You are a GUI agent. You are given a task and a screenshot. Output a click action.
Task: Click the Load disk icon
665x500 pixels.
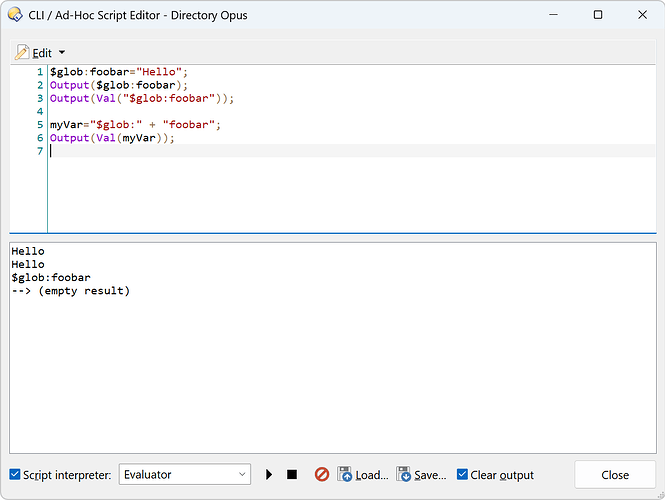point(345,474)
